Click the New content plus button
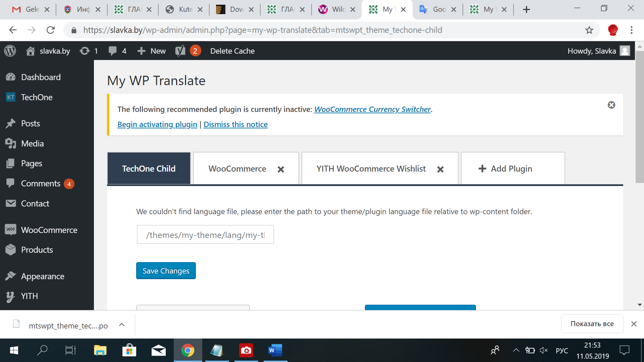 [x=151, y=51]
